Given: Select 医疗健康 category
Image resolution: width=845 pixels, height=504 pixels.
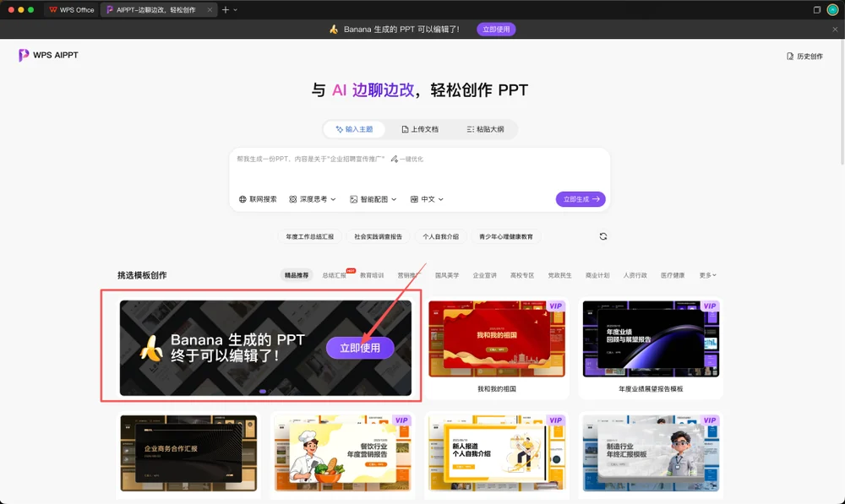Looking at the screenshot, I should (x=673, y=275).
